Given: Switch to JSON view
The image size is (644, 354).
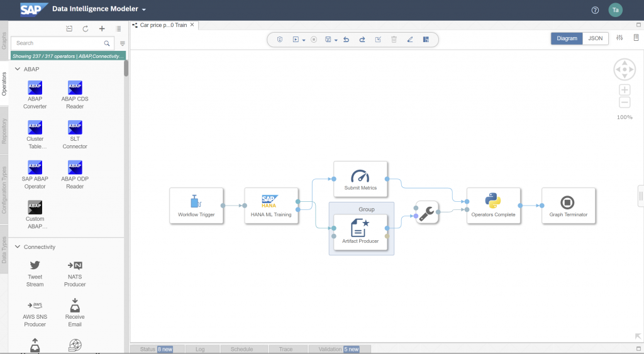Looking at the screenshot, I should [596, 38].
